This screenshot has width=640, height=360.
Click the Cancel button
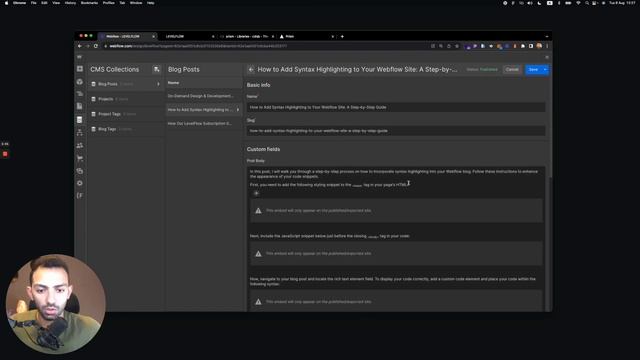(512, 70)
